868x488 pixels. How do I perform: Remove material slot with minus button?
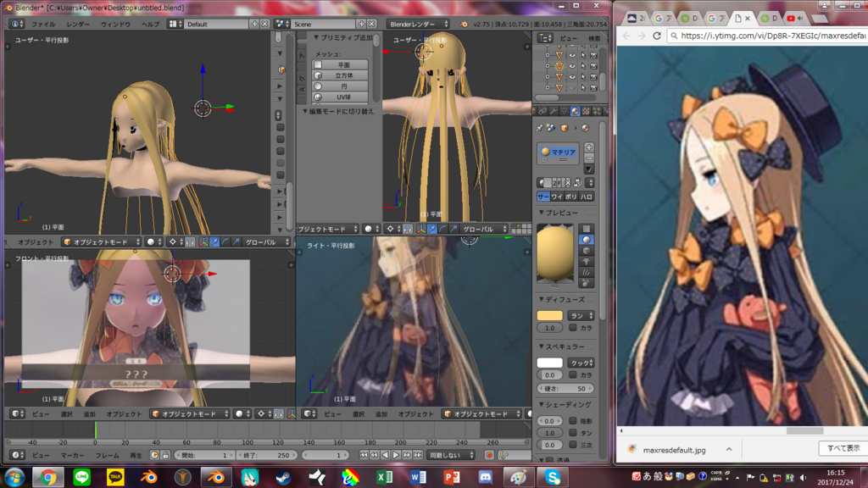click(589, 158)
